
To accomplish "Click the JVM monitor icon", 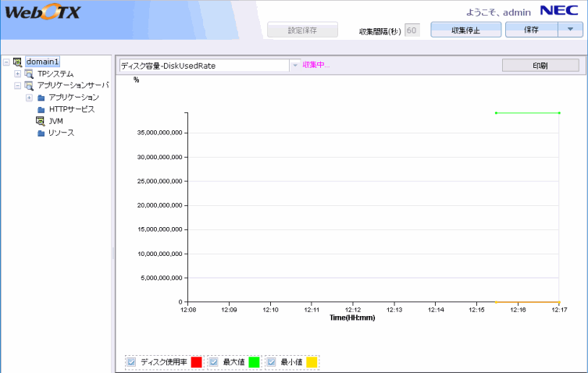I will [x=41, y=121].
